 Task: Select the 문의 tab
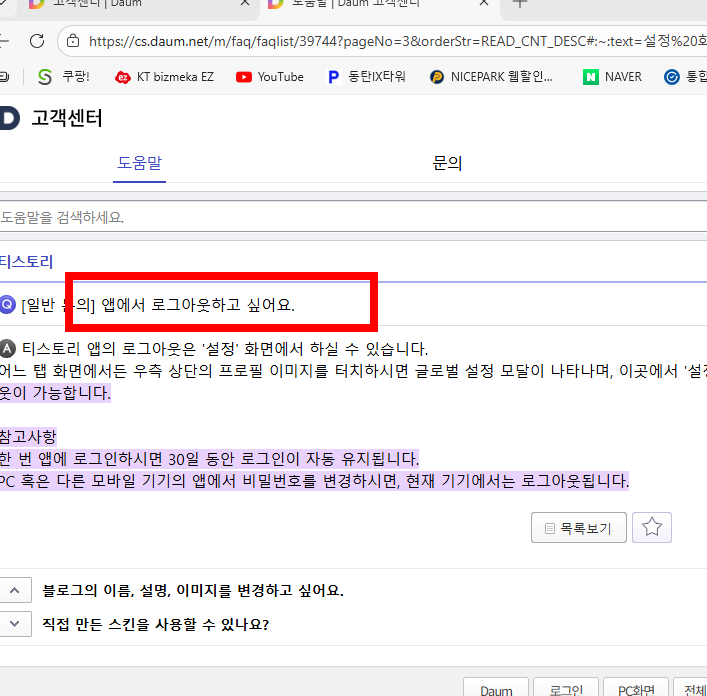click(x=447, y=163)
